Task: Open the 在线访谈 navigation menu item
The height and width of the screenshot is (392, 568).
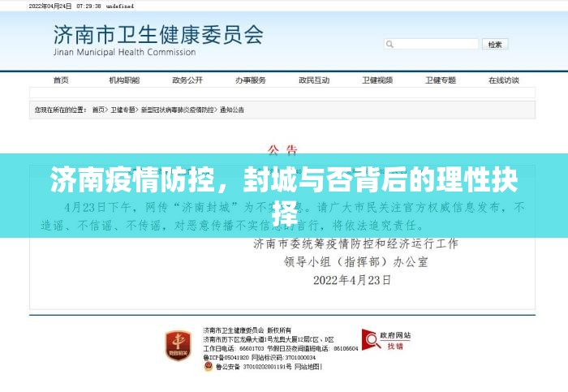Action: pos(504,80)
